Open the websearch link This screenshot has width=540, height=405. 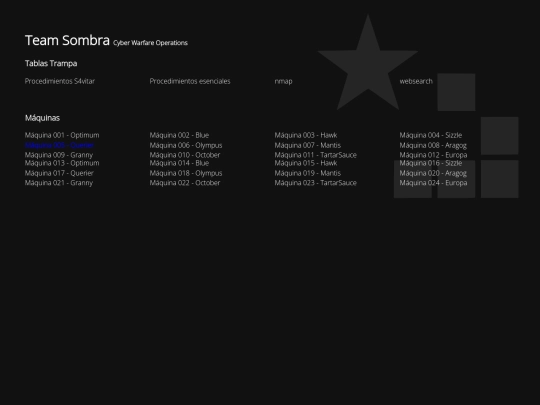tap(416, 81)
